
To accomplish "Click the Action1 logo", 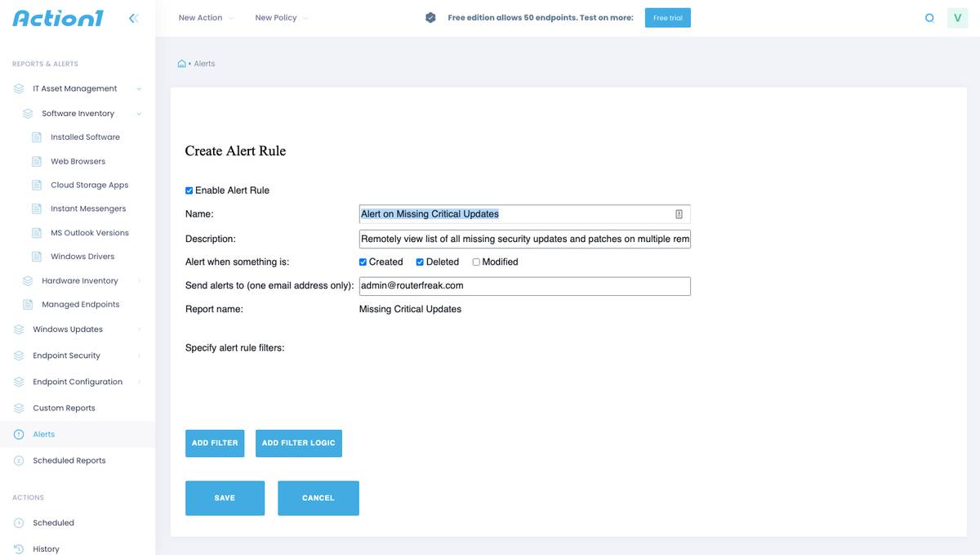I will click(58, 18).
